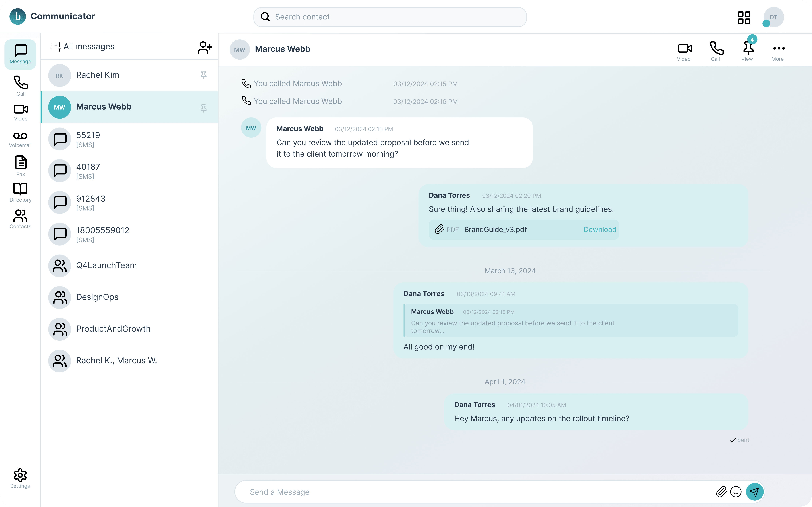The height and width of the screenshot is (507, 812).
Task: Open Settings gear in sidebar
Action: click(20, 478)
